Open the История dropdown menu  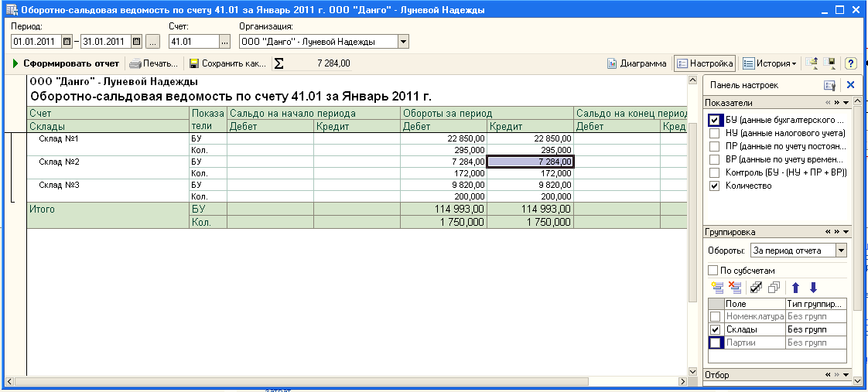[x=768, y=63]
